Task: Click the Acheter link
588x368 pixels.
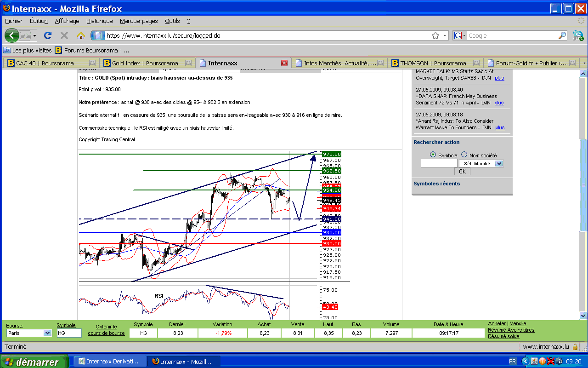Action: (497, 324)
